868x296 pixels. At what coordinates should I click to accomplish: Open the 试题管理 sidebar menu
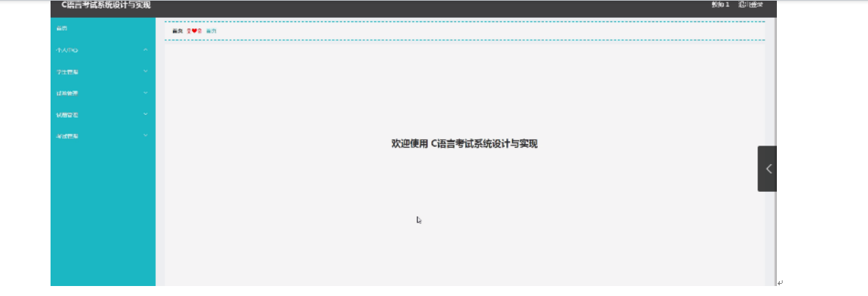tap(67, 115)
